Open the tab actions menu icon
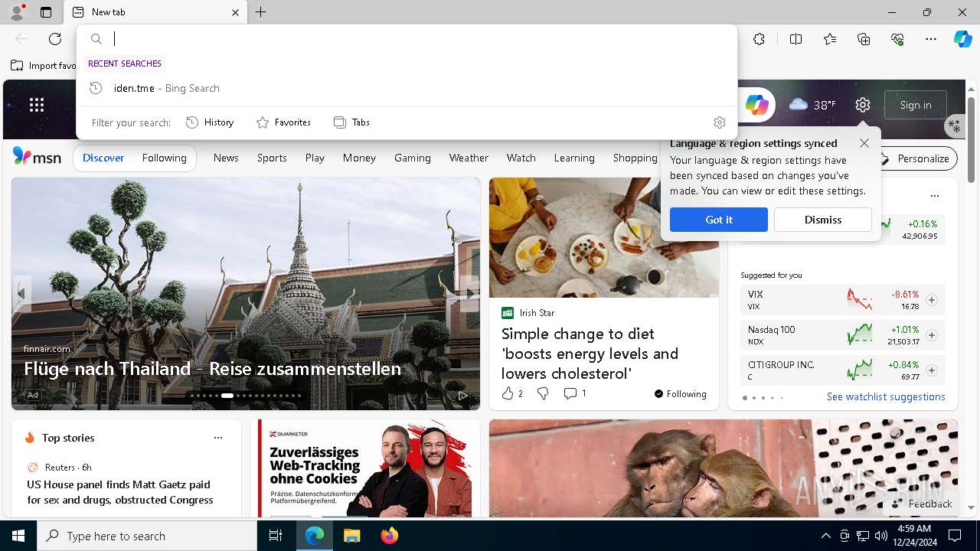 pos(46,12)
